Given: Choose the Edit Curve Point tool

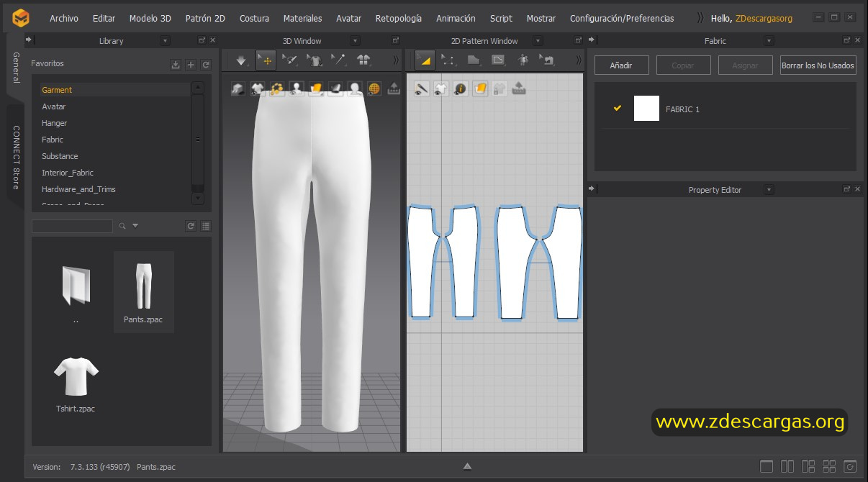Looking at the screenshot, I should (448, 60).
